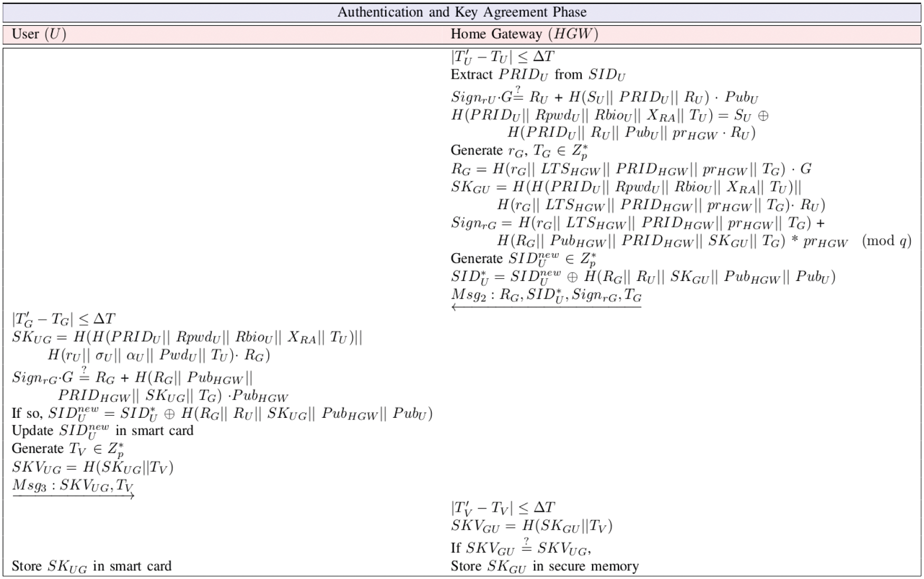This screenshot has width=924, height=579.
Task: Select the 'Home Gateway (HGW)' column header
Action: [x=524, y=34]
